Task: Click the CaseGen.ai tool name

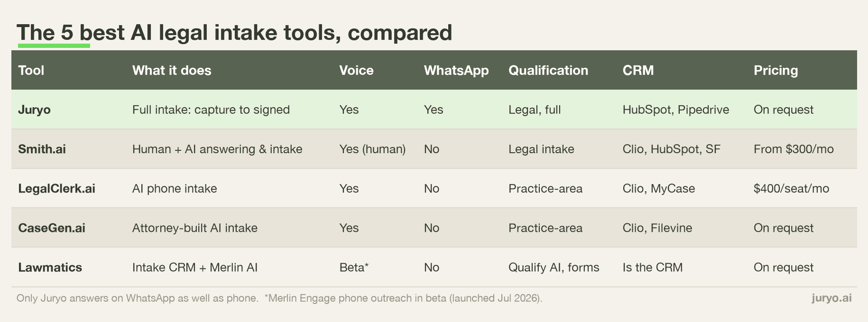Action: click(52, 228)
